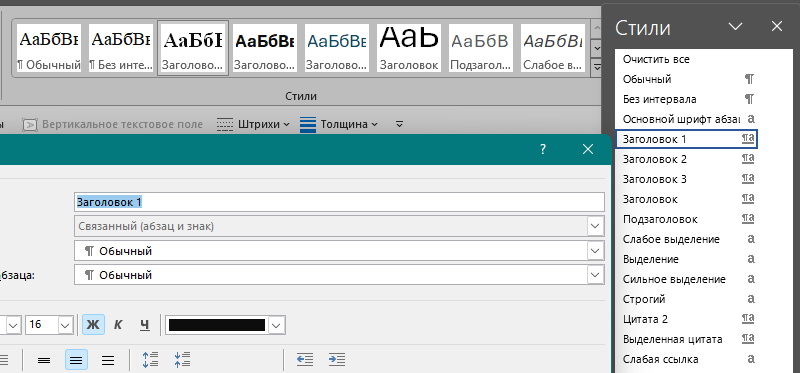This screenshot has width=800, height=373.
Task: Select 'Выделение' in Styles pane
Action: pyautogui.click(x=686, y=259)
